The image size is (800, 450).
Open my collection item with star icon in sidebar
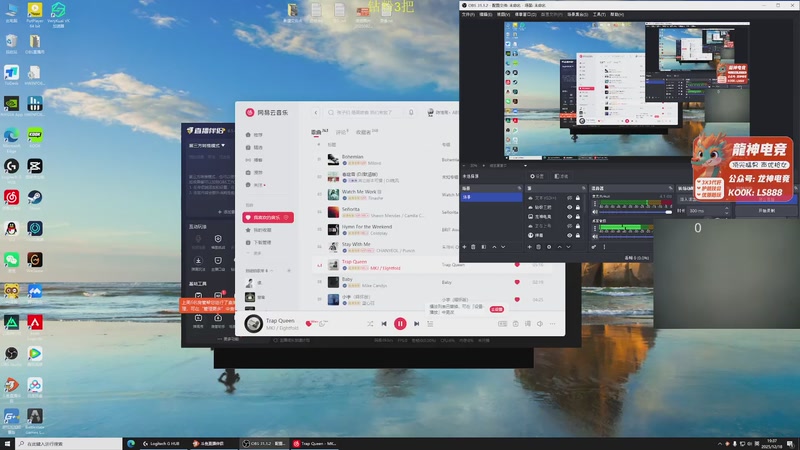(259, 230)
